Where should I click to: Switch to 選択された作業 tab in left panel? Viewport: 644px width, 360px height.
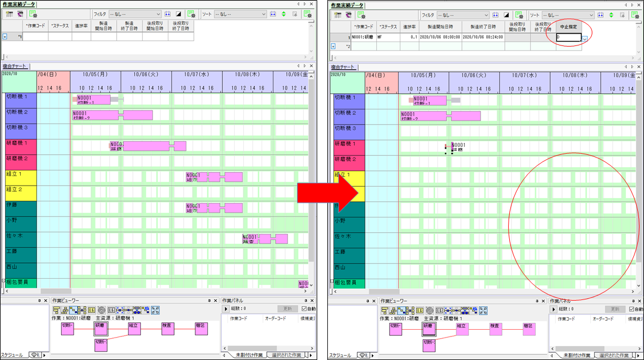[286, 355]
